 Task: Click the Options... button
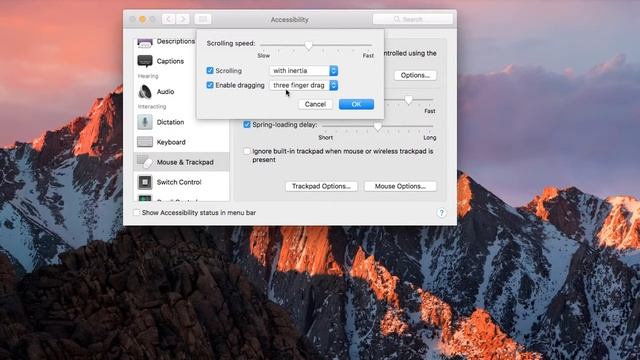coord(415,75)
